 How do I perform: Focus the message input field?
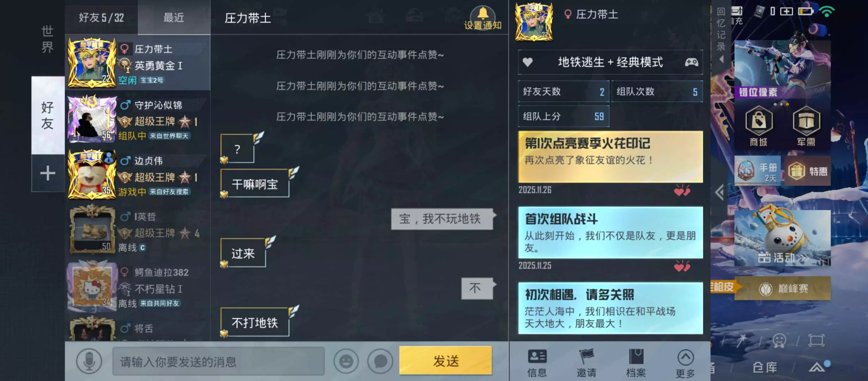pyautogui.click(x=218, y=361)
